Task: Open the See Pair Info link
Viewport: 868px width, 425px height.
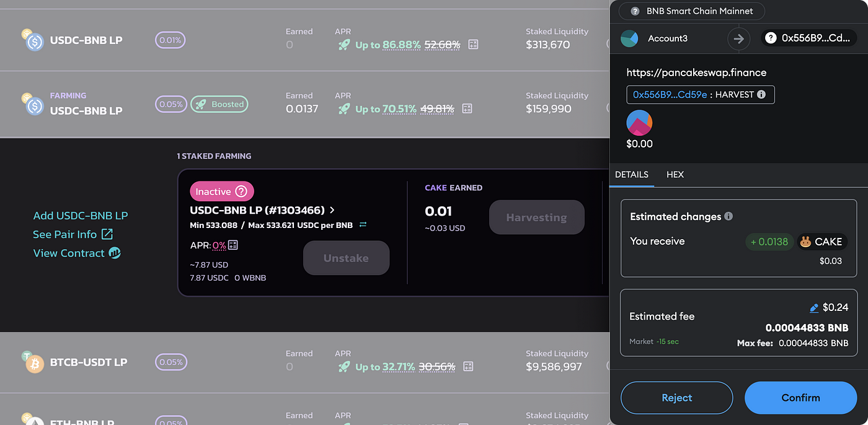Action: pyautogui.click(x=73, y=234)
